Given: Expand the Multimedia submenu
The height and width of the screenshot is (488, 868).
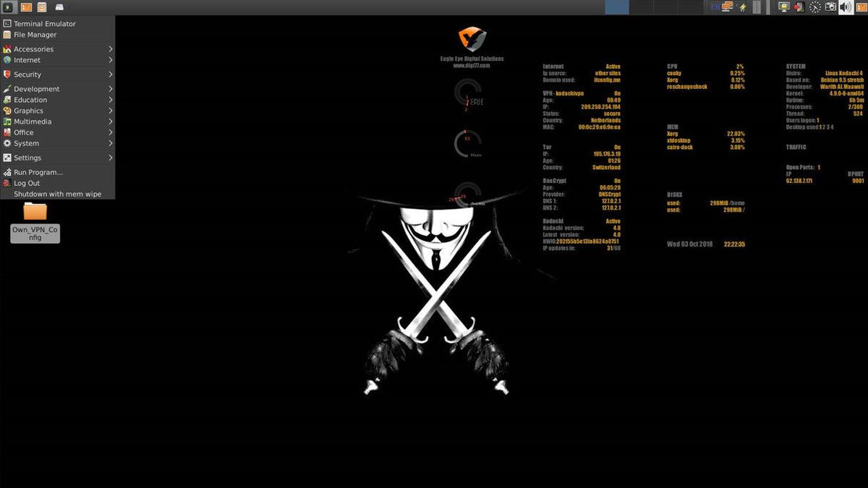Looking at the screenshot, I should tap(33, 121).
